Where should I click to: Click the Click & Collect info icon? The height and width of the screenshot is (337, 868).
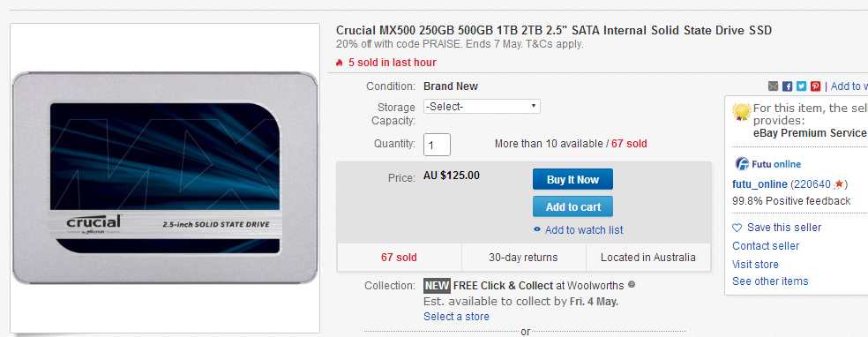(x=632, y=285)
